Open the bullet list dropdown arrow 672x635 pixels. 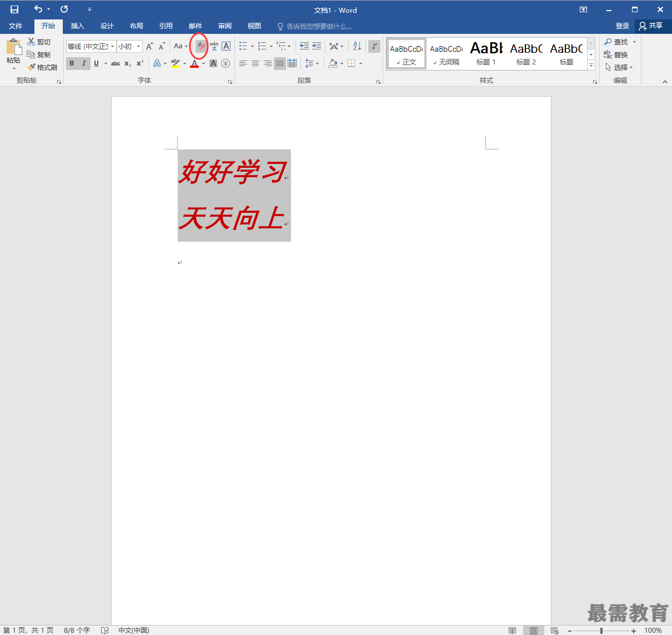(253, 47)
